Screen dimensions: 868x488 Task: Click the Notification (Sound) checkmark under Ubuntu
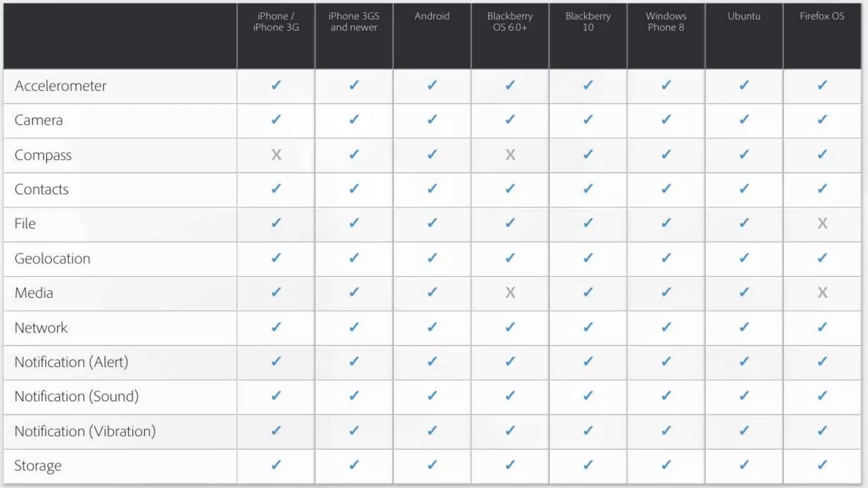(744, 396)
